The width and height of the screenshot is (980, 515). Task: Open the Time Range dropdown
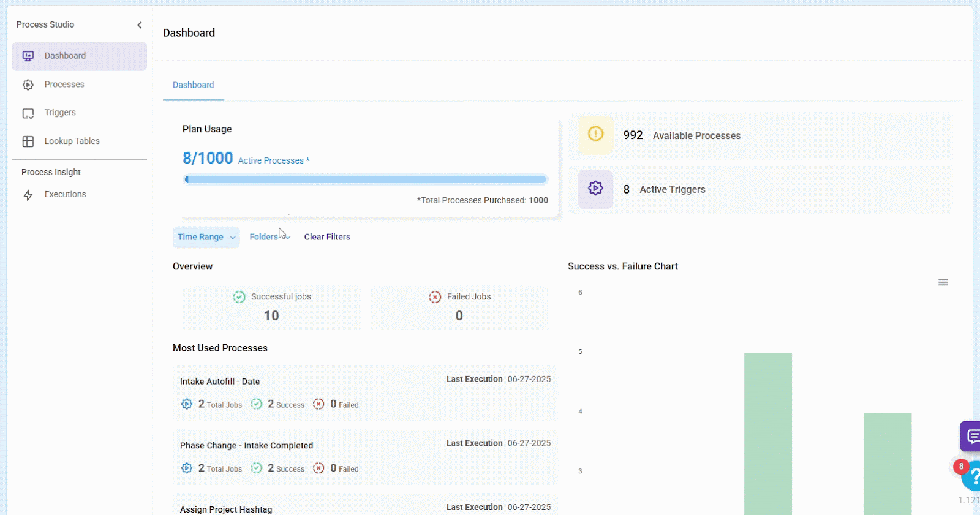206,237
